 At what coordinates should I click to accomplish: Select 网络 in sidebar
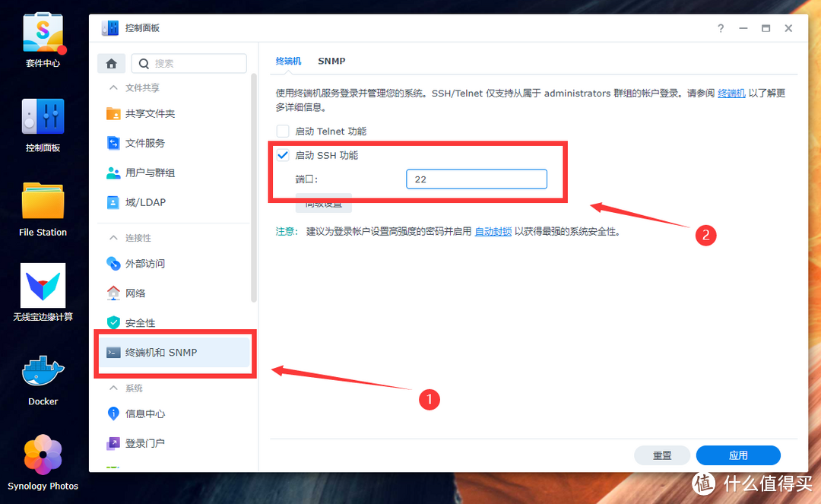(x=174, y=293)
